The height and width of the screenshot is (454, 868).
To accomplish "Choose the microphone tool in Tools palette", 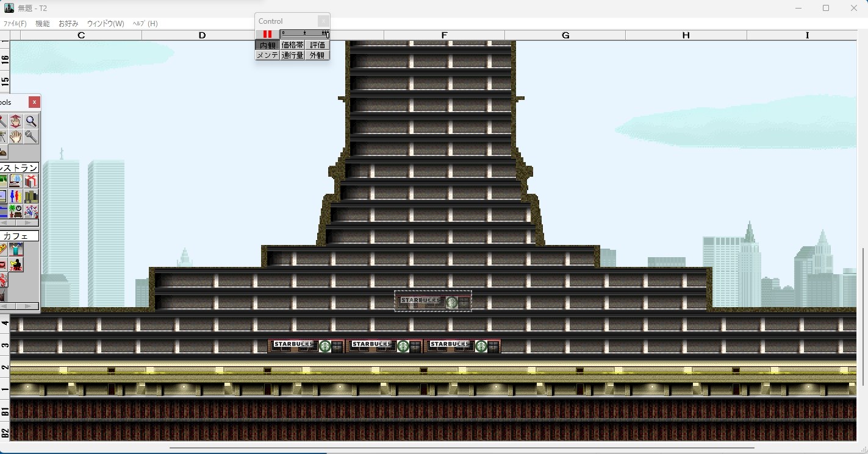I will 31,137.
